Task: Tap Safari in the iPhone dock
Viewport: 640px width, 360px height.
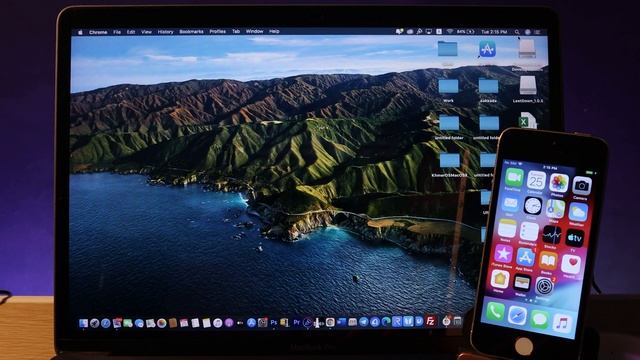Action: pyautogui.click(x=517, y=316)
